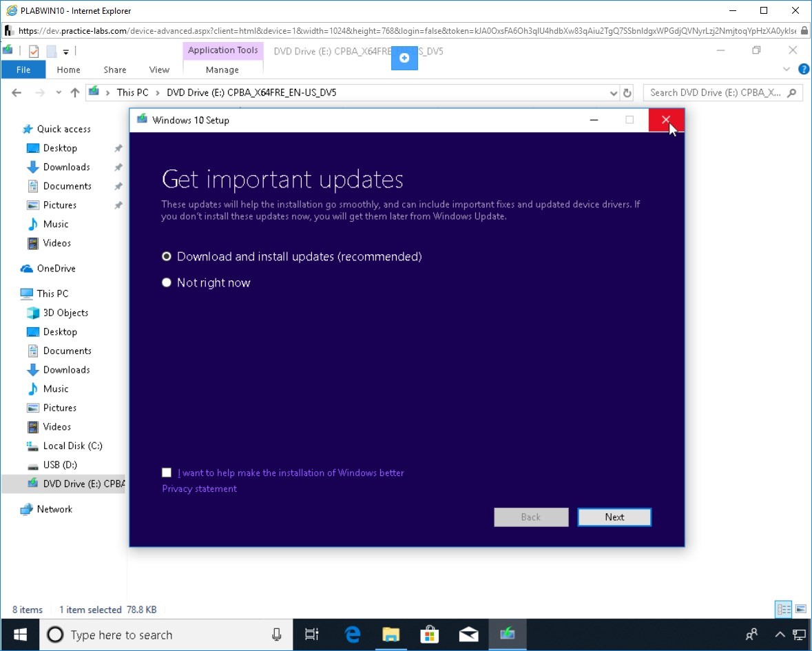The width and height of the screenshot is (812, 651).
Task: Select Quick access in navigation pane
Action: tap(63, 129)
